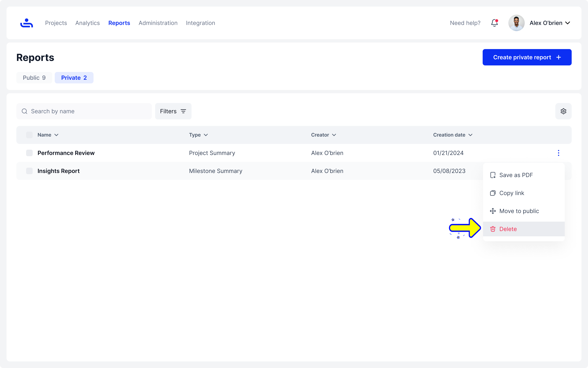Expand the Alex O'brien account menu chevron
The height and width of the screenshot is (368, 588).
click(x=568, y=23)
